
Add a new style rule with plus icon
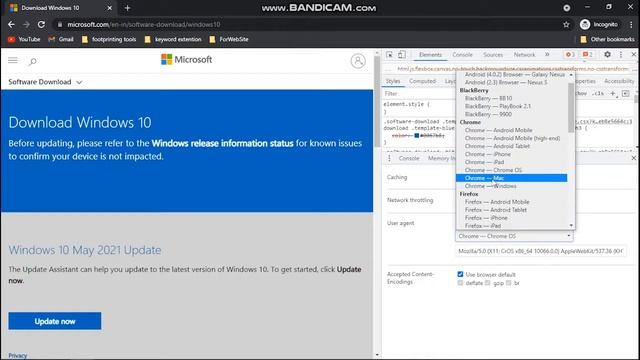pyautogui.click(x=613, y=93)
